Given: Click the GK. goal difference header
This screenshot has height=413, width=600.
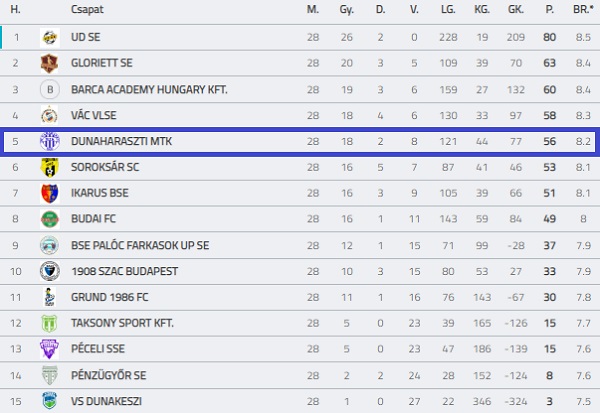Looking at the screenshot, I should point(515,10).
